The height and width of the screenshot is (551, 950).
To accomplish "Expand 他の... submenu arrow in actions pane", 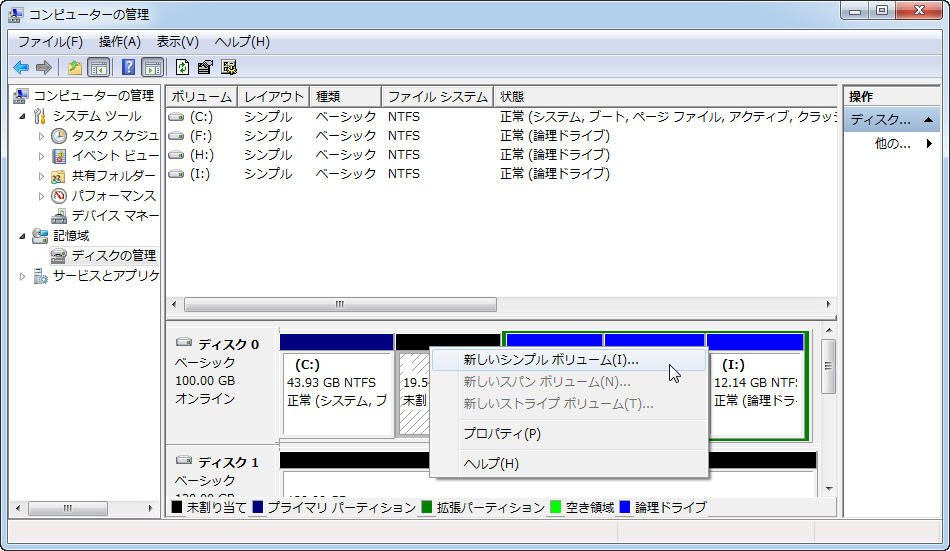I will pyautogui.click(x=929, y=144).
